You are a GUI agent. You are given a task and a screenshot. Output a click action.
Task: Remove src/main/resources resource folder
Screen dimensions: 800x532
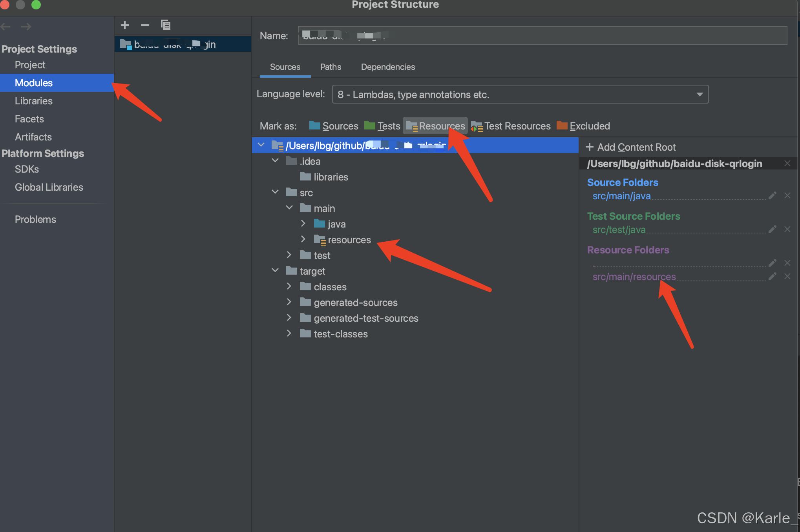point(787,276)
